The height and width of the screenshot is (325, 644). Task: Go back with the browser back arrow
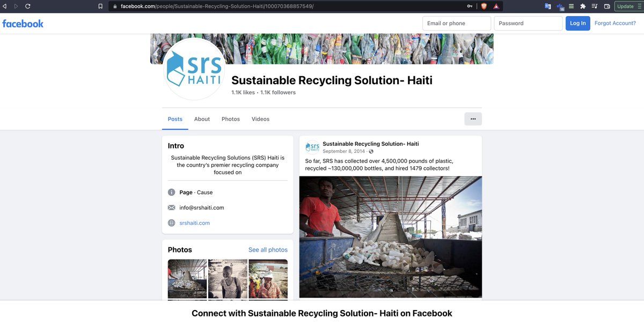coord(5,6)
